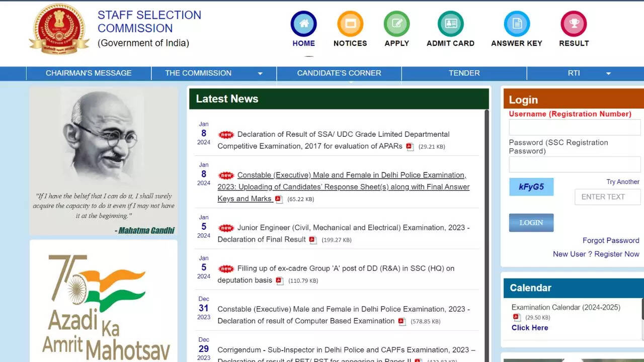Go to the Tender menu item
This screenshot has width=644, height=362.
(464, 73)
